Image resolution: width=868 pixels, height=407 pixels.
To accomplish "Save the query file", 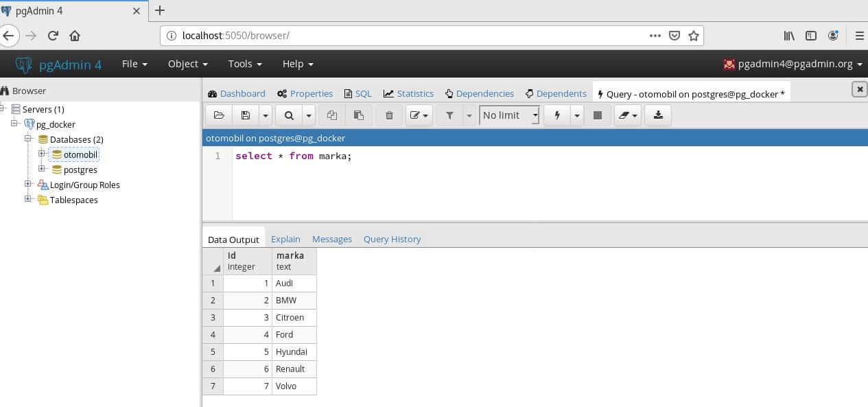I will pyautogui.click(x=245, y=115).
